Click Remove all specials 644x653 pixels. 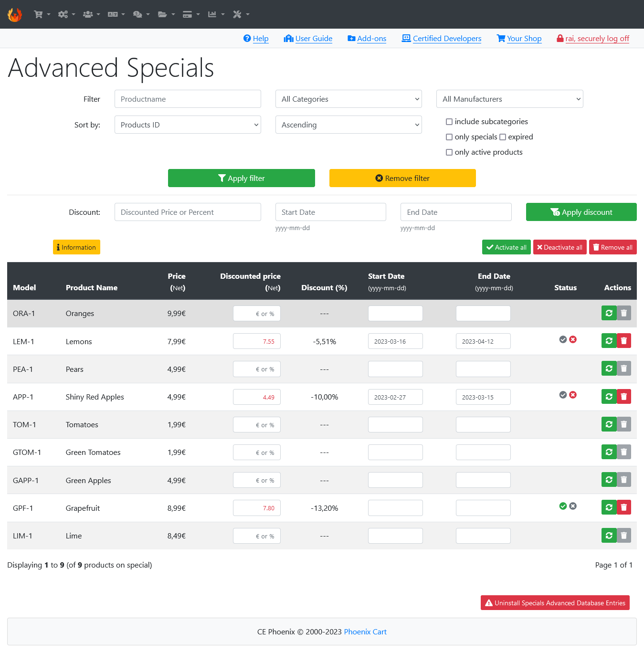pos(613,247)
